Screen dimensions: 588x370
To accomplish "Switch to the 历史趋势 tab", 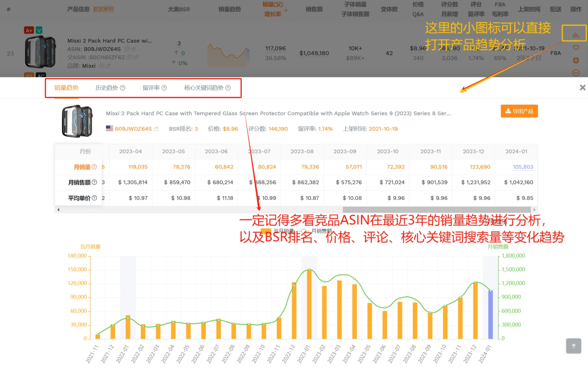I will click(106, 88).
